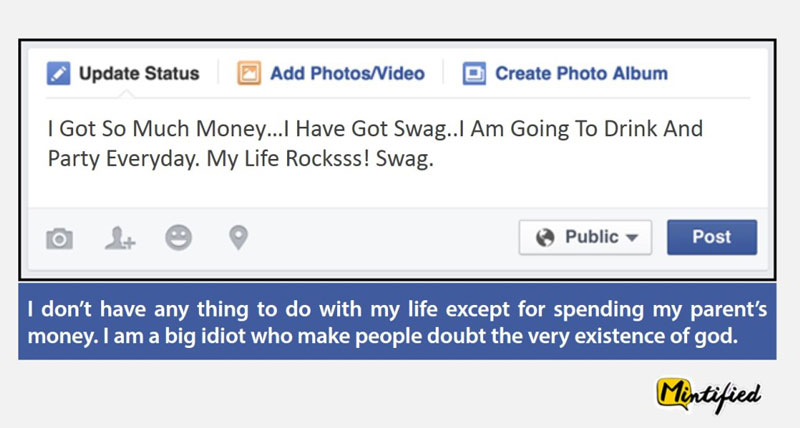This screenshot has width=800, height=428.
Task: Click the orange Add Photos/Video icon
Action: pyautogui.click(x=249, y=73)
